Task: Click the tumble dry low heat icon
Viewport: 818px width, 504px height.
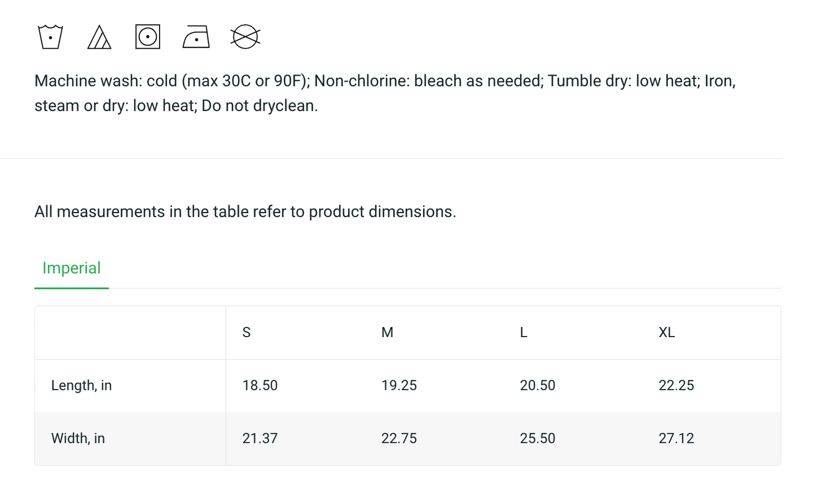Action: pos(148,37)
